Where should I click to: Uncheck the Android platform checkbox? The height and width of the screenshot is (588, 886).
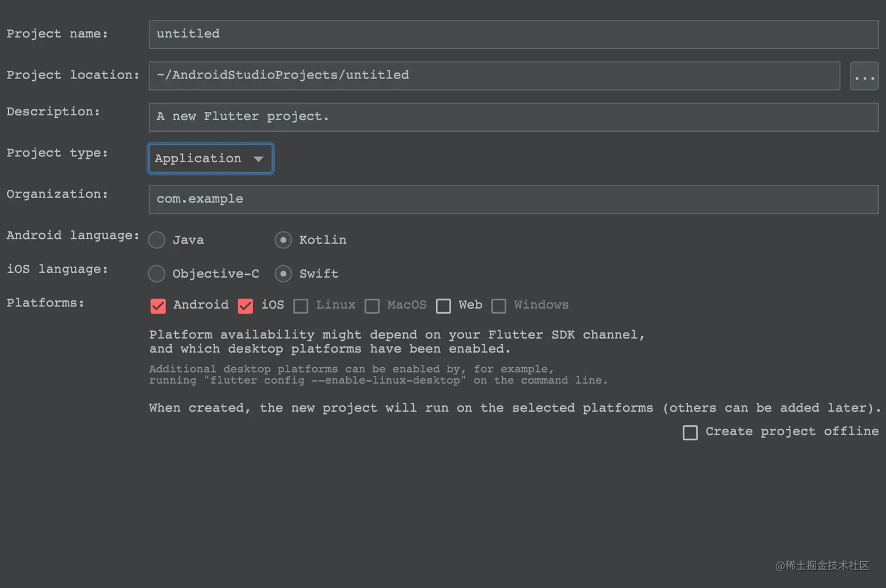[158, 306]
